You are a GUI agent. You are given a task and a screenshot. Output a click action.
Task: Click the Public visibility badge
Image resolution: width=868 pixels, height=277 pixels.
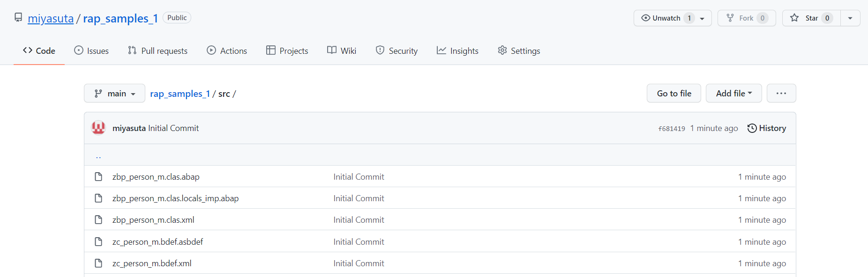point(177,18)
